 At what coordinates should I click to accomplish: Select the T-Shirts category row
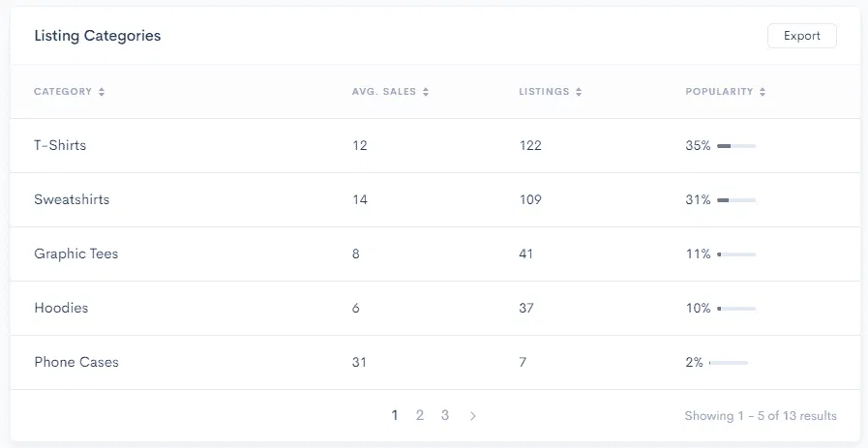[60, 145]
